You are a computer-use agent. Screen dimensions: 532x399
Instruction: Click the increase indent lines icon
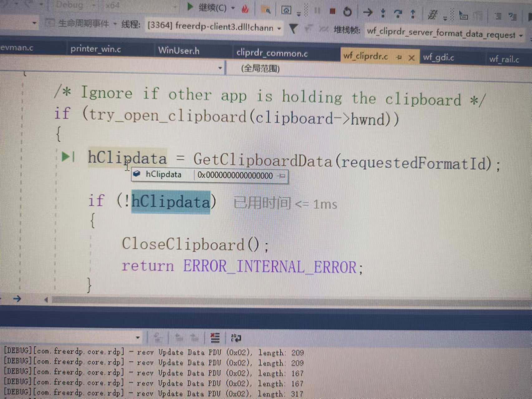(x=498, y=16)
